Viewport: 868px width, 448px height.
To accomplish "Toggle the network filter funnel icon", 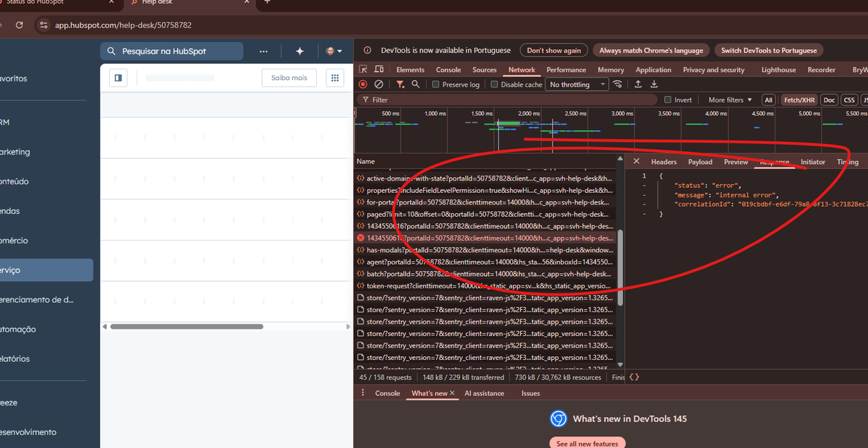I will tap(400, 85).
